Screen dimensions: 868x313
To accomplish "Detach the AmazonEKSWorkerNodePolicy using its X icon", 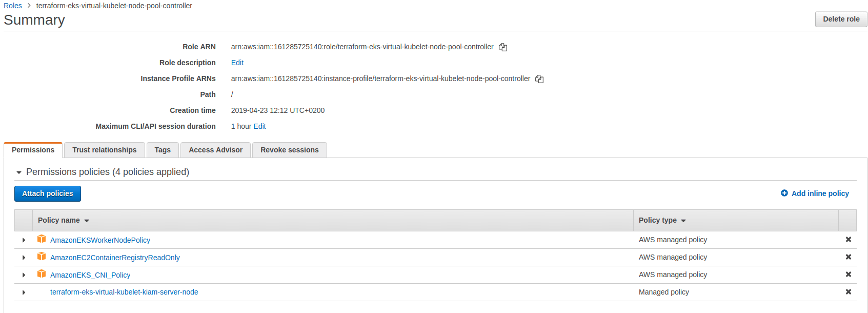I will click(x=848, y=240).
